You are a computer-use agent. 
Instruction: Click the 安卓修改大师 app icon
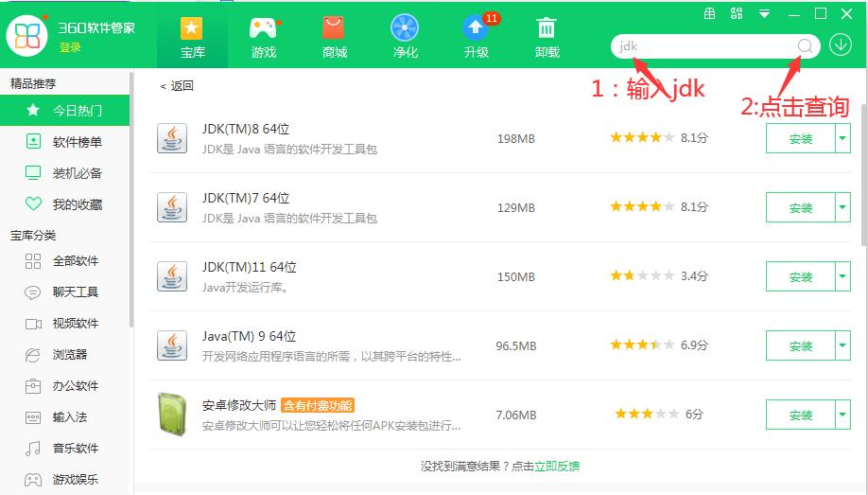click(172, 414)
